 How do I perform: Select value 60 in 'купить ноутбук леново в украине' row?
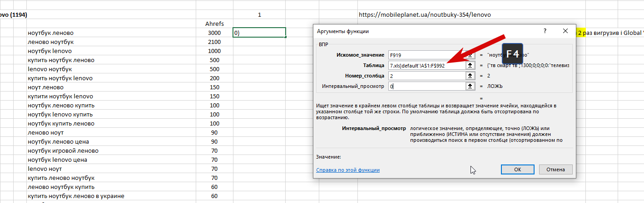click(x=214, y=196)
